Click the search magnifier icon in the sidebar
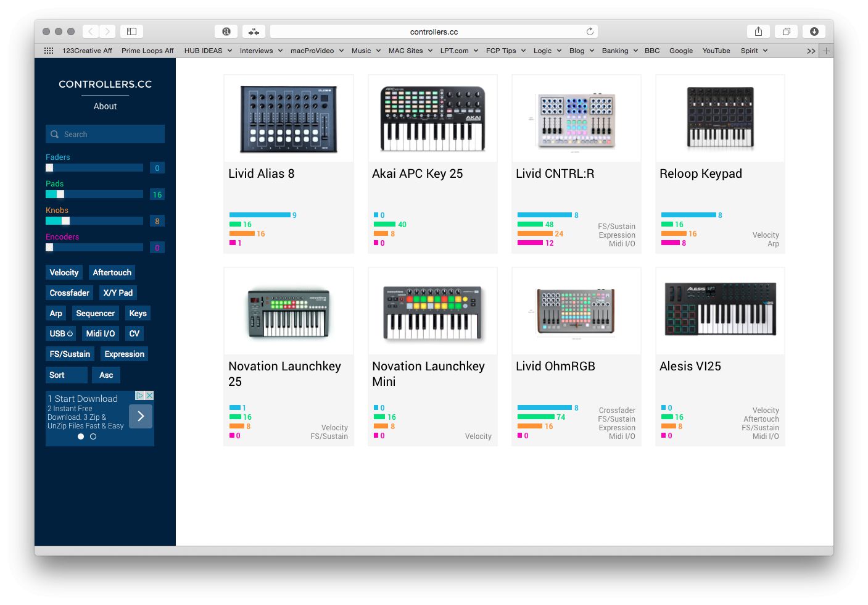The image size is (868, 605). tap(55, 134)
